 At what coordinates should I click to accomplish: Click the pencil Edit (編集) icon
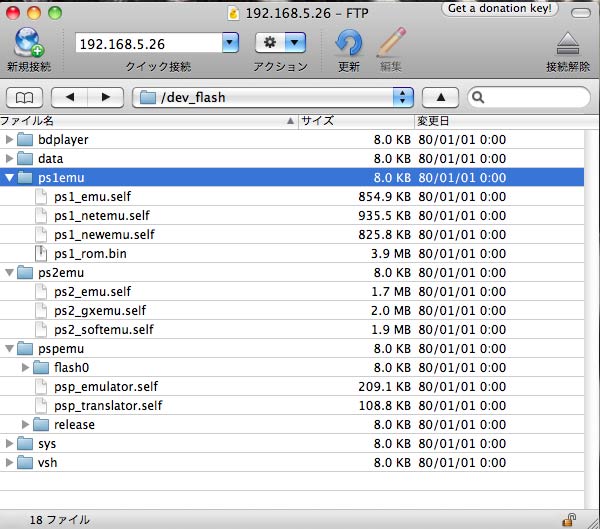[391, 42]
